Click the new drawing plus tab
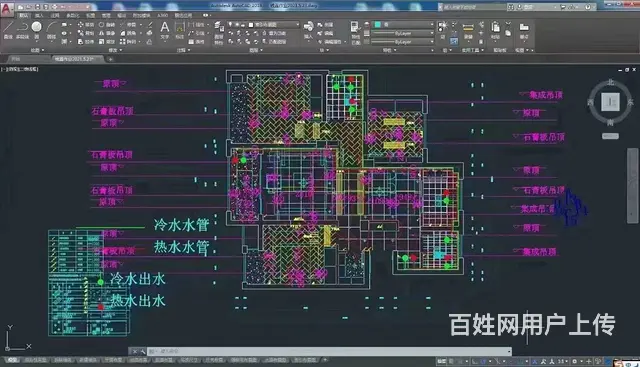The width and height of the screenshot is (640, 367). coord(110,59)
